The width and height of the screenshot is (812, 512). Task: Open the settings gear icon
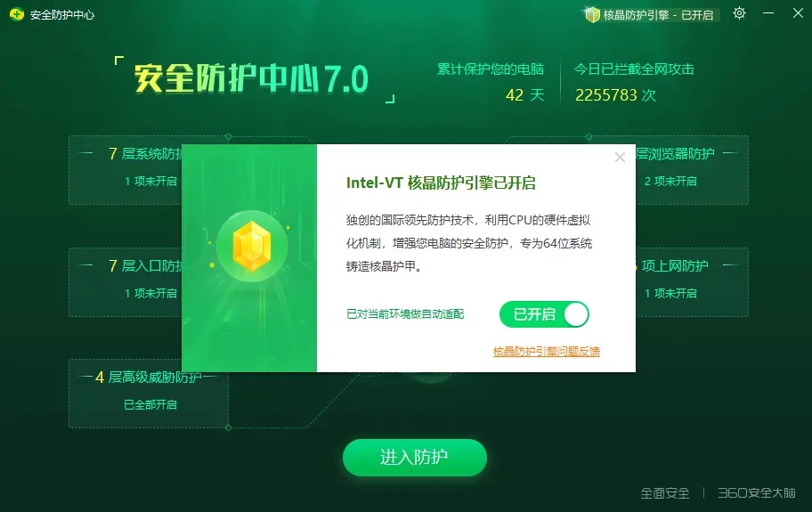739,13
